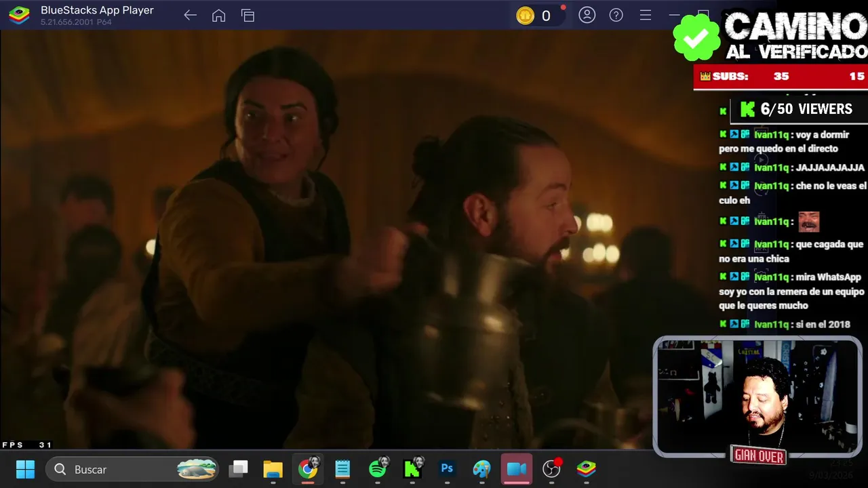This screenshot has height=488, width=868.
Task: Click the GIAN OVER name tag
Action: [759, 456]
